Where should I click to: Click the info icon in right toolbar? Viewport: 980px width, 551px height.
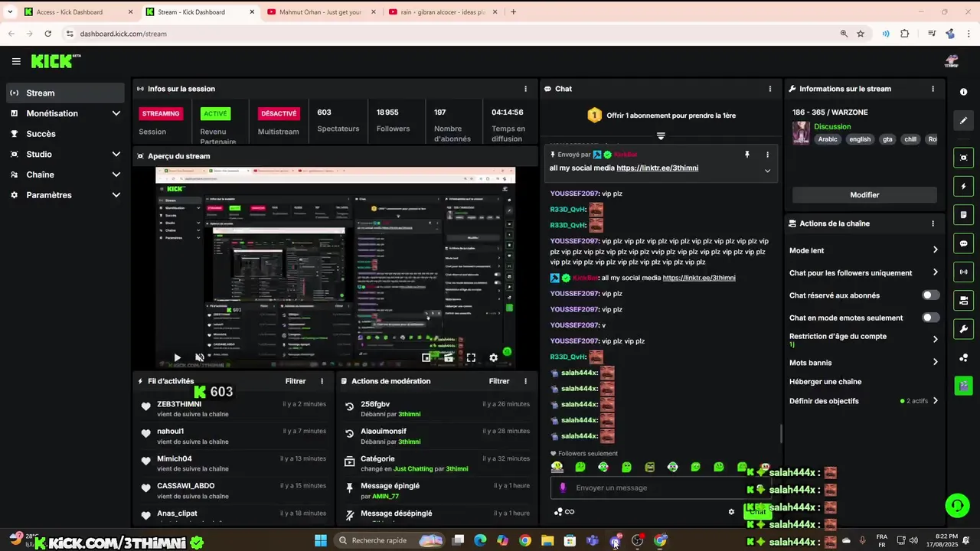pos(963,92)
